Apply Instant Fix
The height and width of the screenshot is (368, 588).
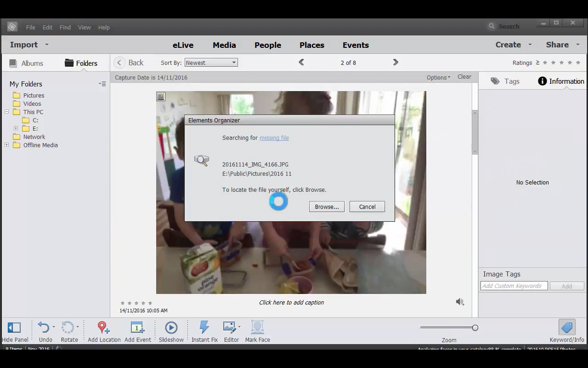click(204, 328)
